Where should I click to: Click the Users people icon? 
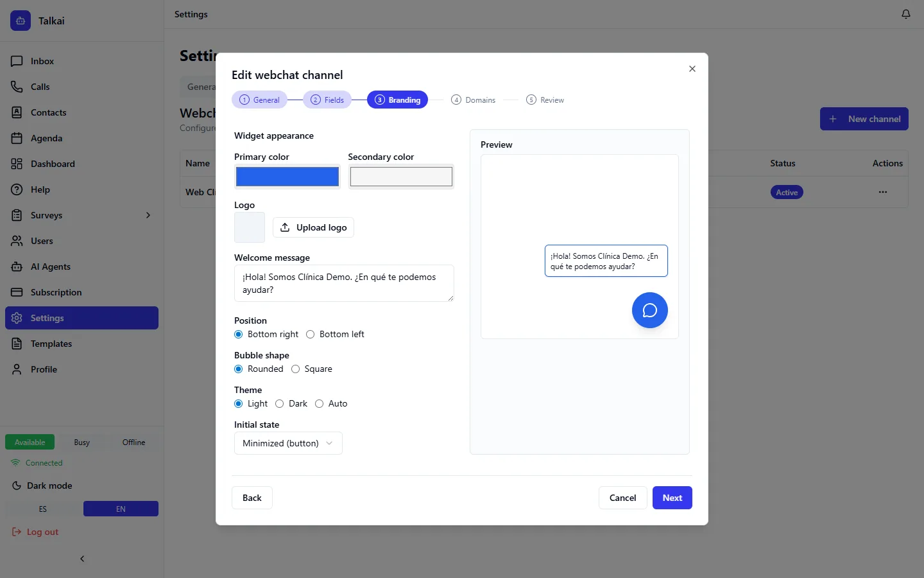click(17, 241)
